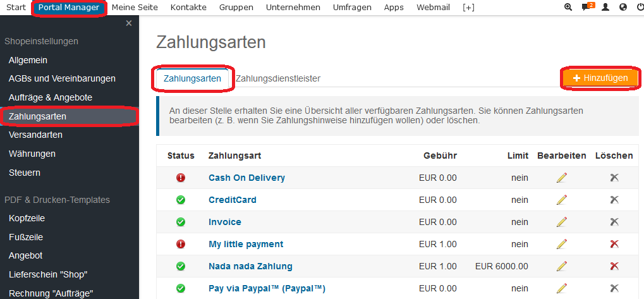Open the Webmail menu item
The height and width of the screenshot is (299, 644).
click(433, 8)
